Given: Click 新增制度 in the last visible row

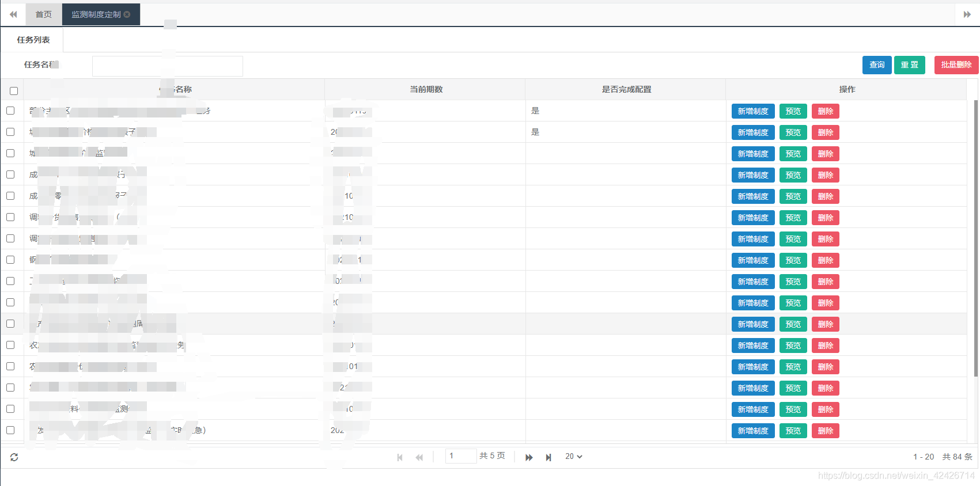Looking at the screenshot, I should pos(753,431).
